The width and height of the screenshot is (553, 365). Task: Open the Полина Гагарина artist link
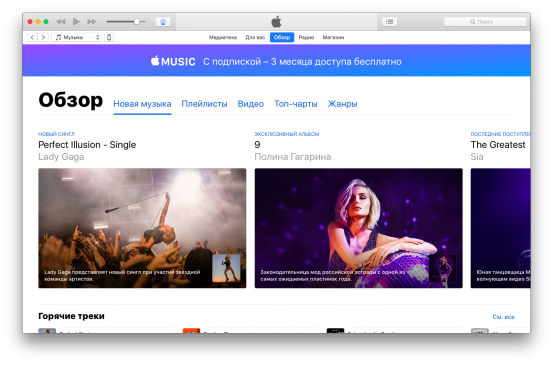coord(293,157)
